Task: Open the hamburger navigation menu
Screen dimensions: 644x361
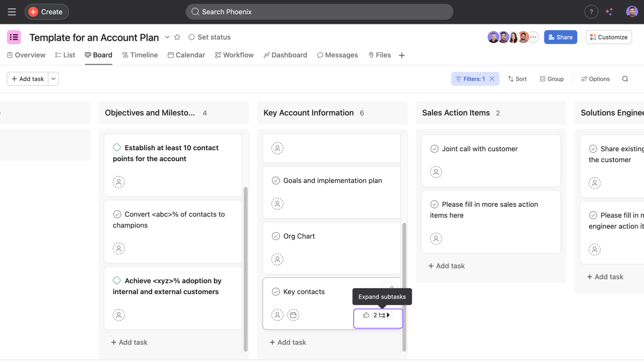Action: 12,12
